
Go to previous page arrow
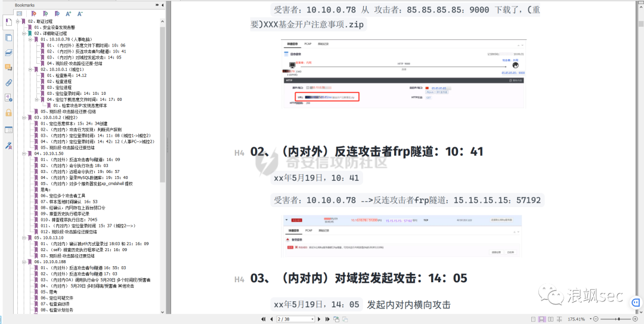point(271,319)
